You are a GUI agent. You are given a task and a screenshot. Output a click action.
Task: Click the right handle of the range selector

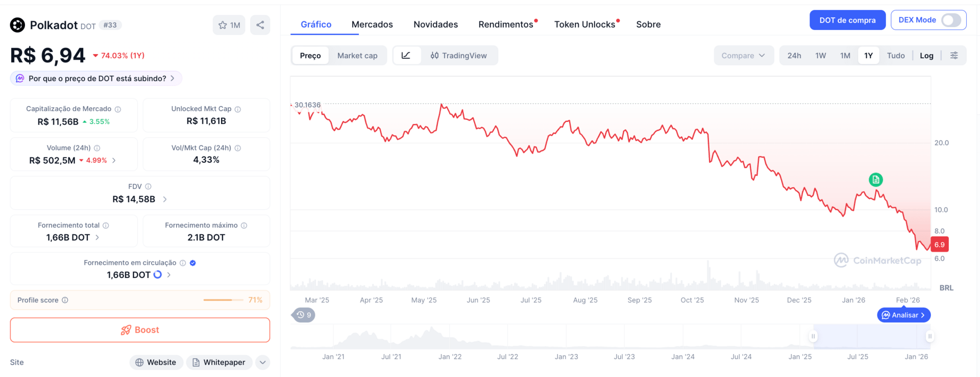pyautogui.click(x=929, y=337)
